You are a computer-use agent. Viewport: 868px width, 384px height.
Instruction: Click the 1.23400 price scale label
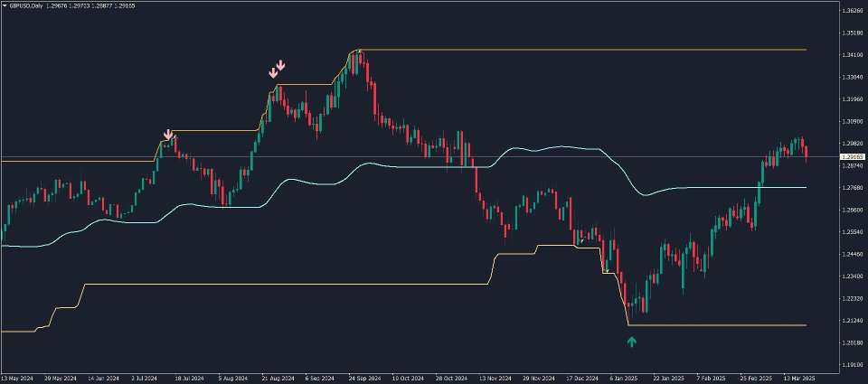click(x=852, y=276)
